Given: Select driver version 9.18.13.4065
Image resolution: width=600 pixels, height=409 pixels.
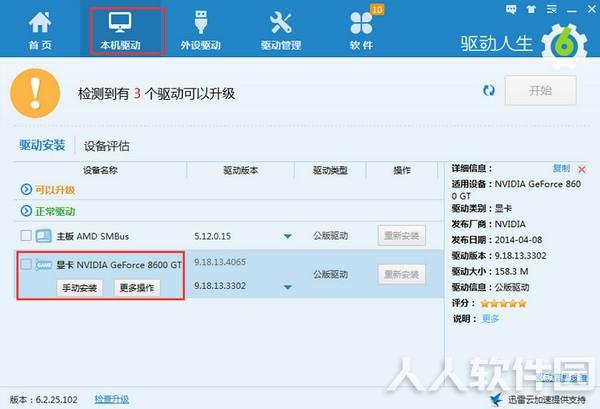Looking at the screenshot, I should [220, 262].
